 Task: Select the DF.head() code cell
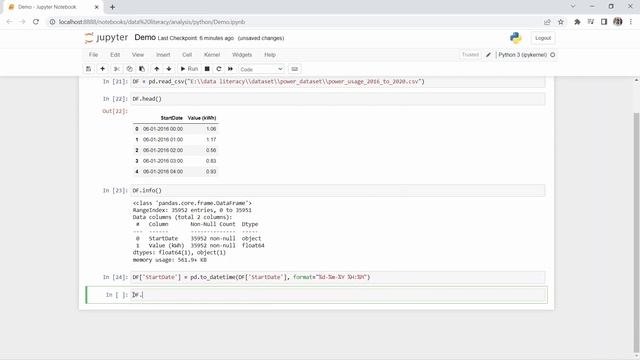point(338,99)
